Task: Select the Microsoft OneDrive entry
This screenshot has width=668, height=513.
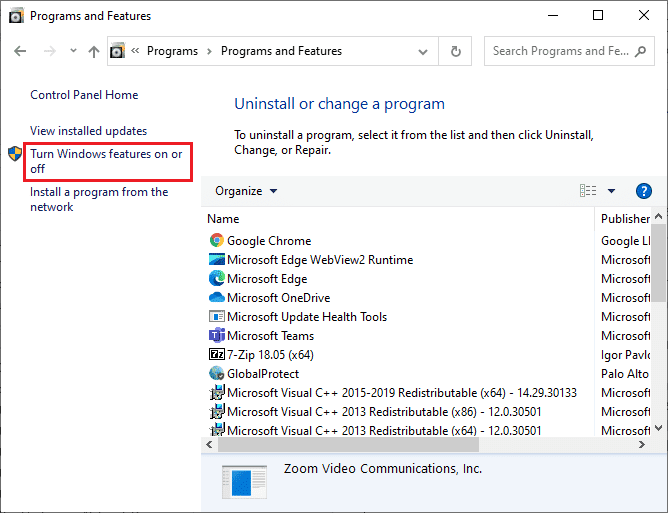Action: coord(278,297)
